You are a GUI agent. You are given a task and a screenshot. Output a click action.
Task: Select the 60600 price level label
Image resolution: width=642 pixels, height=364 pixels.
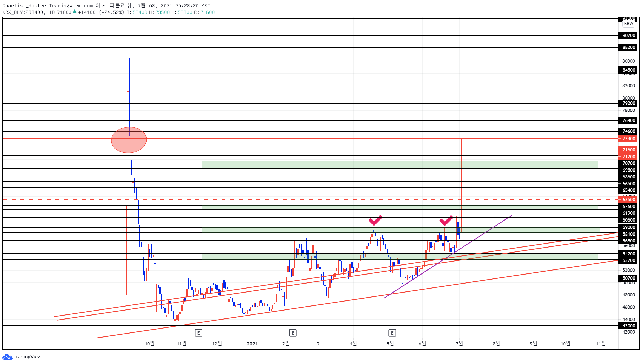(628, 220)
